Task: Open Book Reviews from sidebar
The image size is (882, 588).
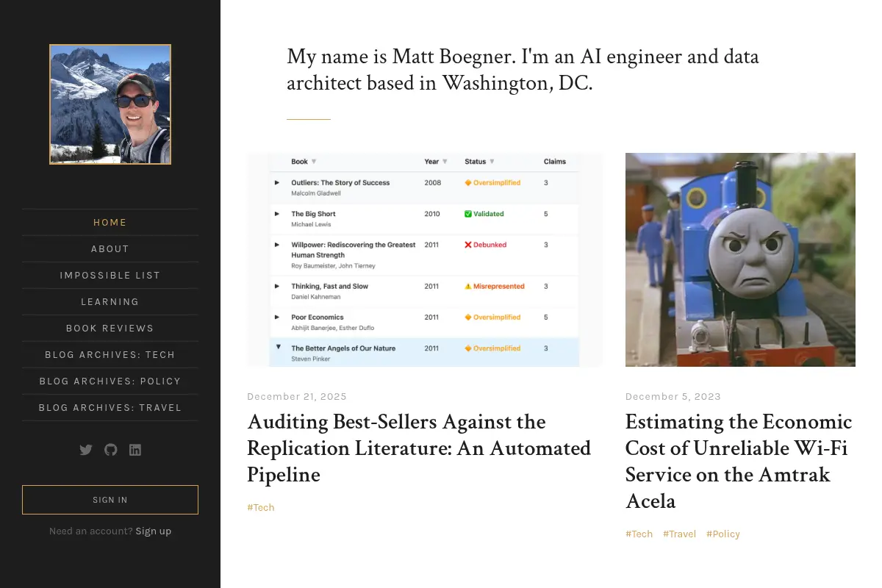Action: click(110, 329)
